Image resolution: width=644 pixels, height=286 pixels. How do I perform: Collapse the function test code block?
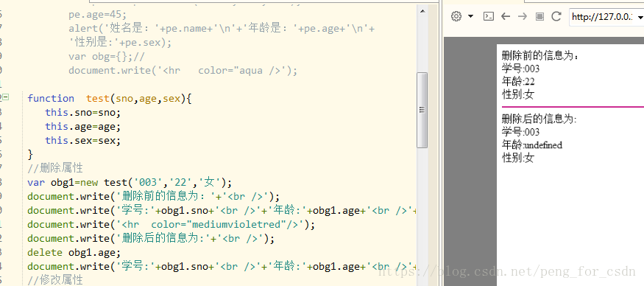coord(6,97)
